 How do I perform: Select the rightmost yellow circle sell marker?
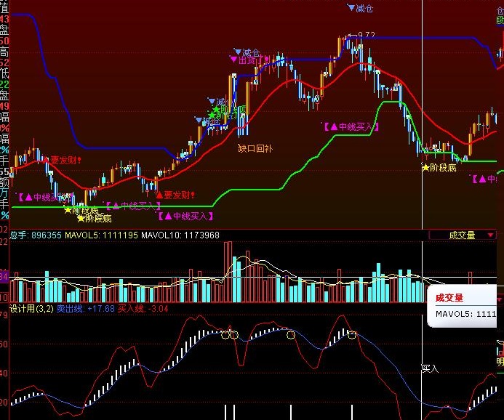click(352, 335)
